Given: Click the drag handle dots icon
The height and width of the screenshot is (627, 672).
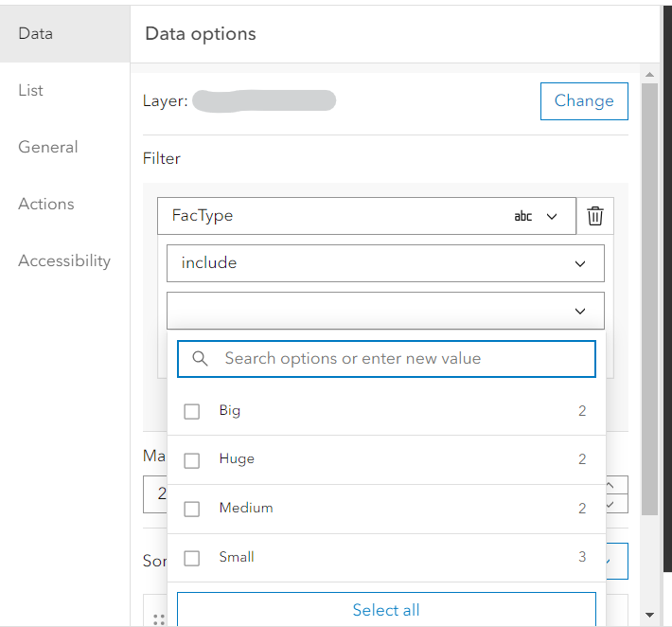Looking at the screenshot, I should 158,619.
